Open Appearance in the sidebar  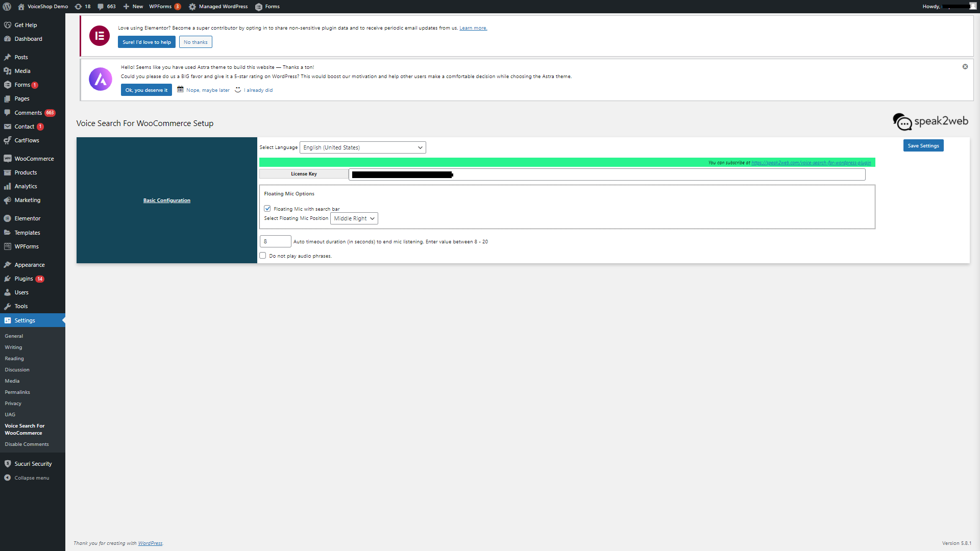click(x=33, y=265)
